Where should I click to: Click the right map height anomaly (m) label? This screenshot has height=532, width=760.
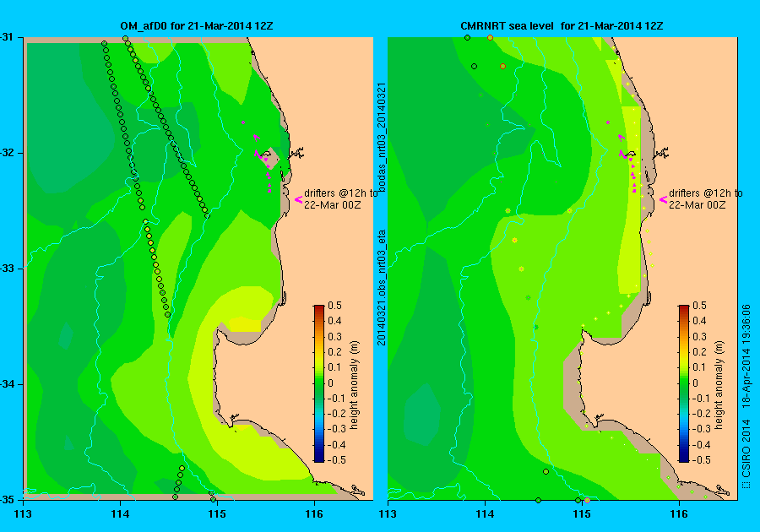(719, 385)
